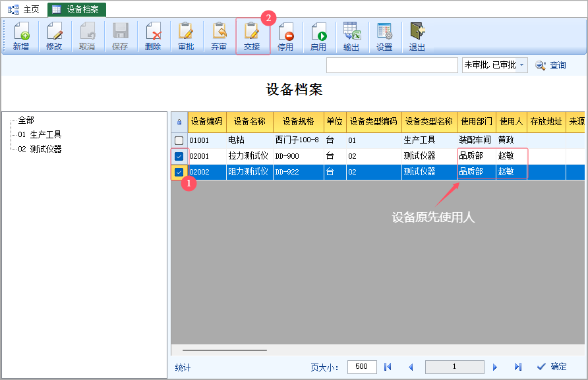Sort by 使用部门 column header
588x380 pixels.
pyautogui.click(x=477, y=122)
